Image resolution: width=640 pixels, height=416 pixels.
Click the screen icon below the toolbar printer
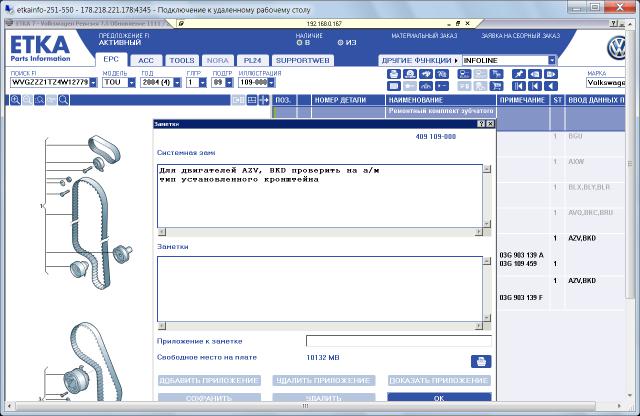[393, 86]
